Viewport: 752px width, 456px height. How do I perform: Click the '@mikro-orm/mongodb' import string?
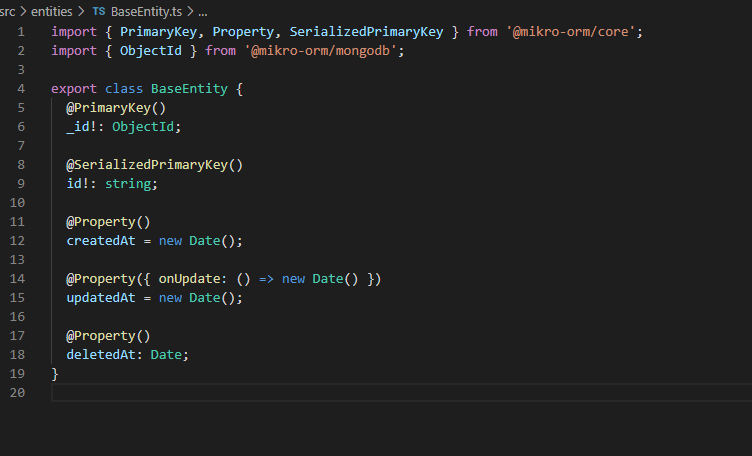[321, 51]
